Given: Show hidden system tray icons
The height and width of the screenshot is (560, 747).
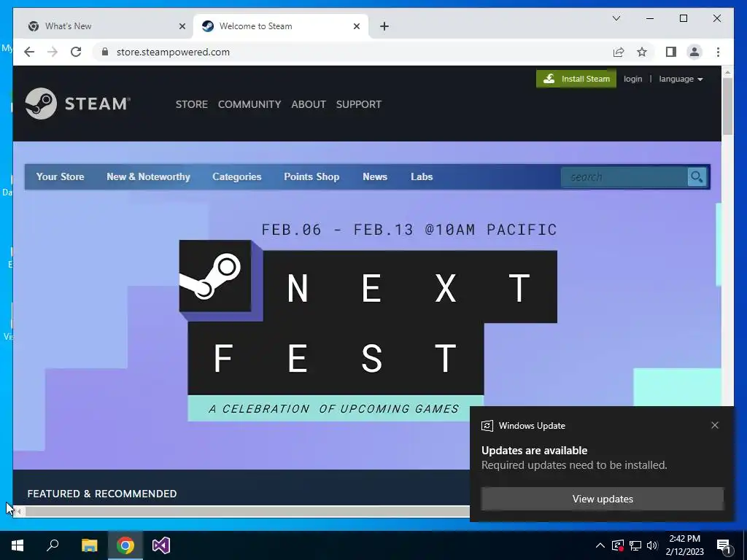Looking at the screenshot, I should point(600,545).
